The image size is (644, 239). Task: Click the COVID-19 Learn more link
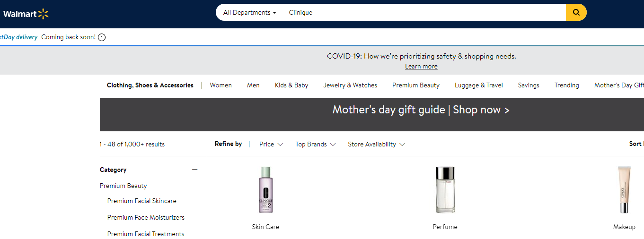tap(421, 67)
